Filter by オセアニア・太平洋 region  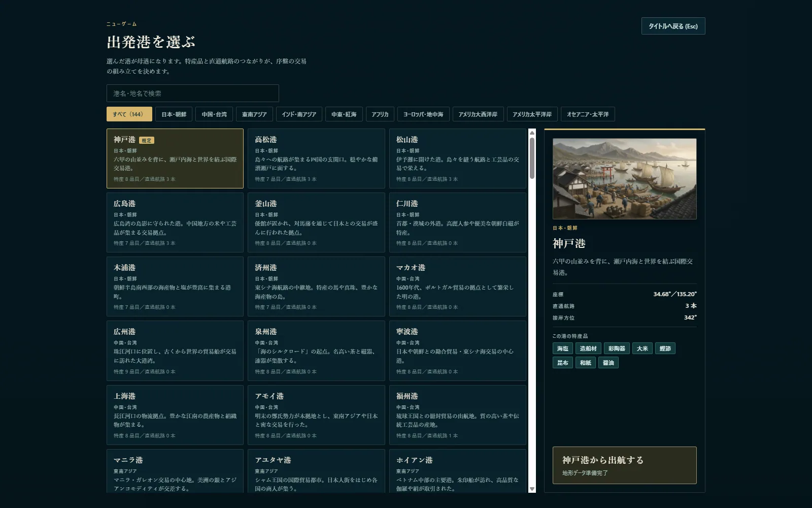(x=588, y=114)
